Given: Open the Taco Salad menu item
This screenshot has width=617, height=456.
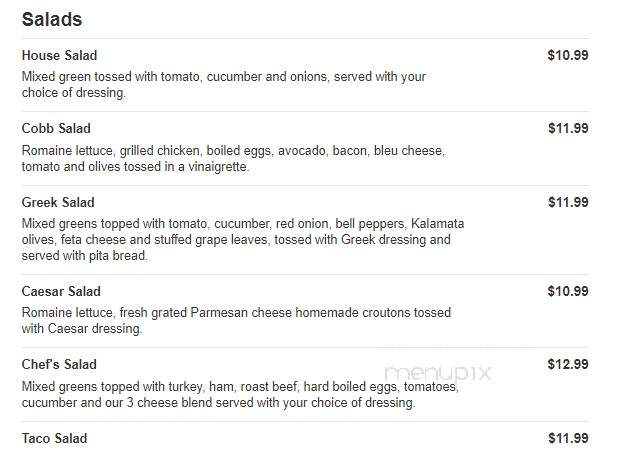Looking at the screenshot, I should [x=54, y=438].
